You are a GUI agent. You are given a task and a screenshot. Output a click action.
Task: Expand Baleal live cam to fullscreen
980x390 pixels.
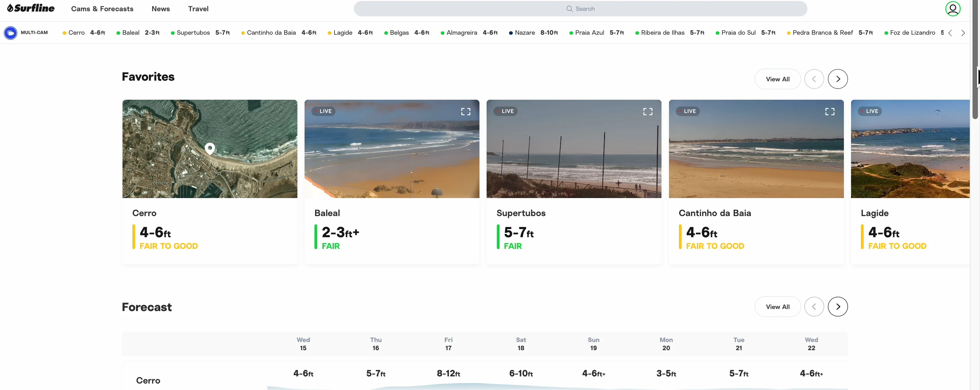tap(465, 112)
